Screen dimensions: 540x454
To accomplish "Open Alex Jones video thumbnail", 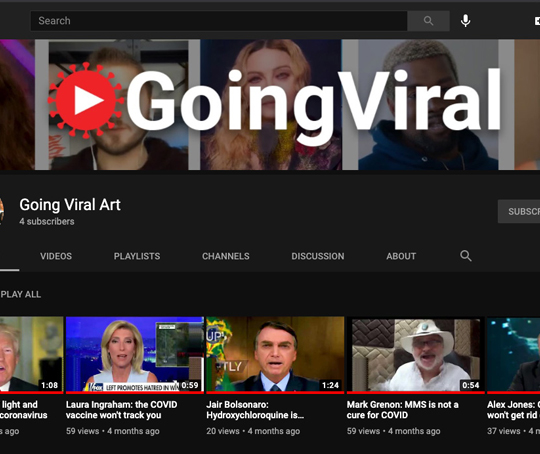I will (513, 355).
